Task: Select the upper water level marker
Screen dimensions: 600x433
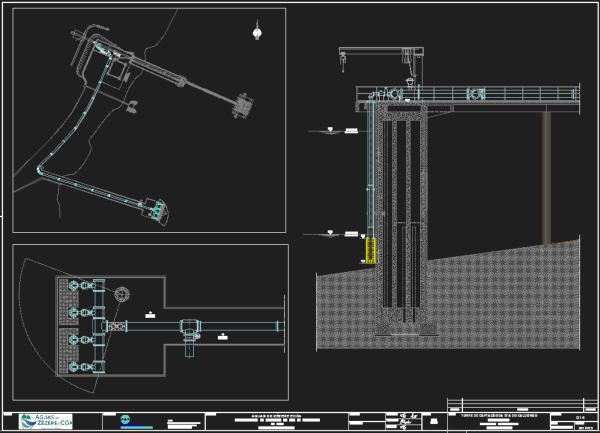Action: [346, 131]
